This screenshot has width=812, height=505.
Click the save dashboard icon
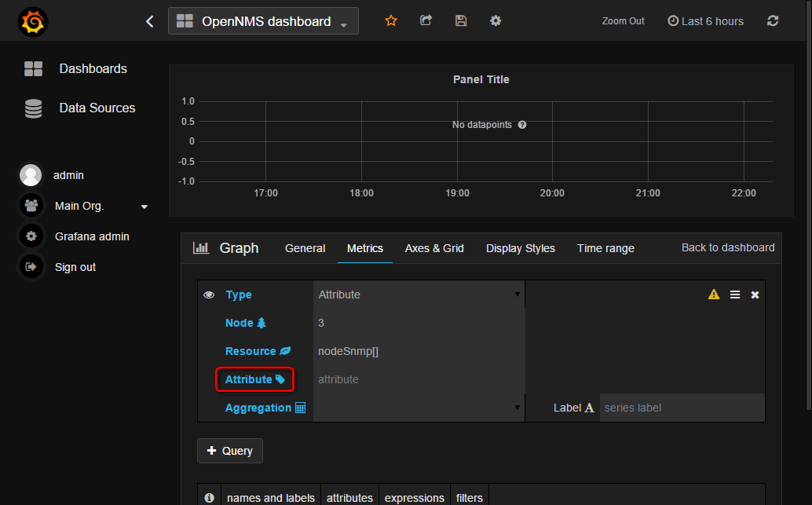pyautogui.click(x=461, y=20)
